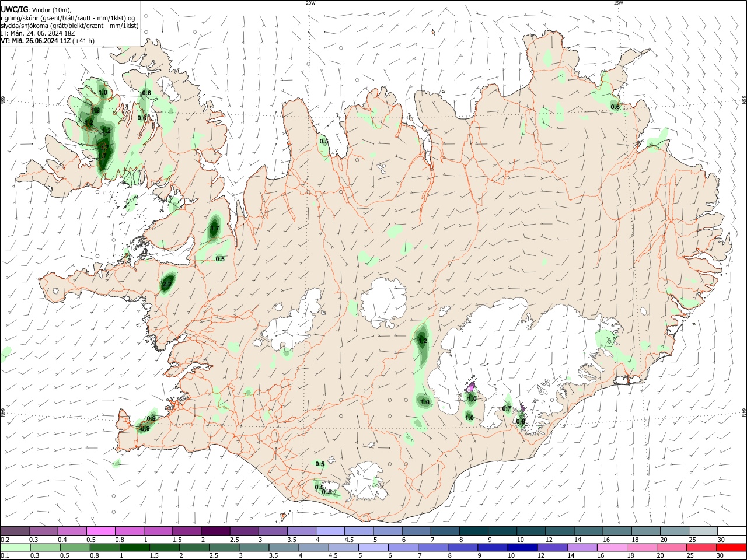Pick the light pink 16 swatch in the bottom scale
Image resolution: width=747 pixels, height=560 pixels.
coord(612,547)
